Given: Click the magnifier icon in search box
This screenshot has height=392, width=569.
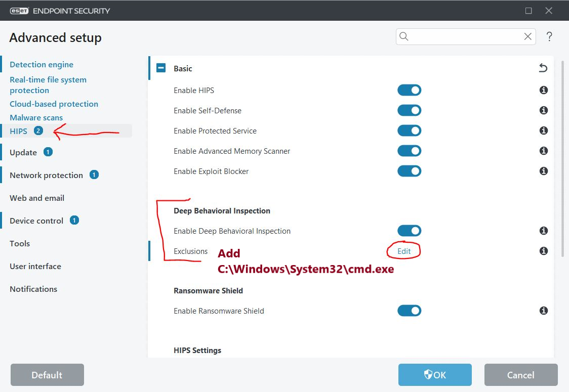Looking at the screenshot, I should 404,36.
